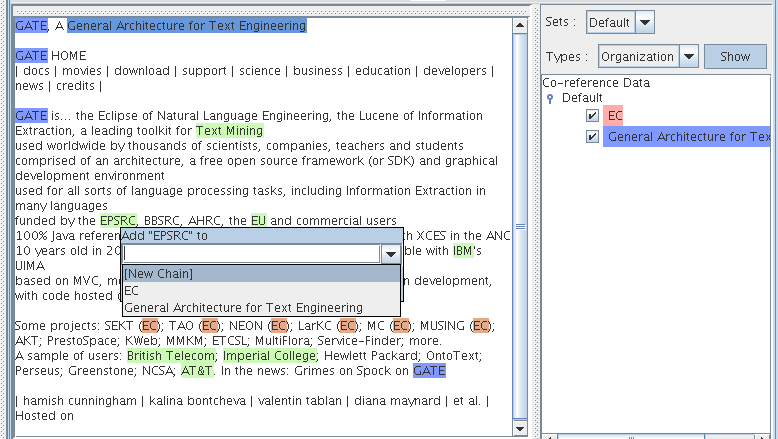Image resolution: width=778 pixels, height=439 pixels.
Task: Click the document scrollbar down arrow
Action: pos(519,428)
